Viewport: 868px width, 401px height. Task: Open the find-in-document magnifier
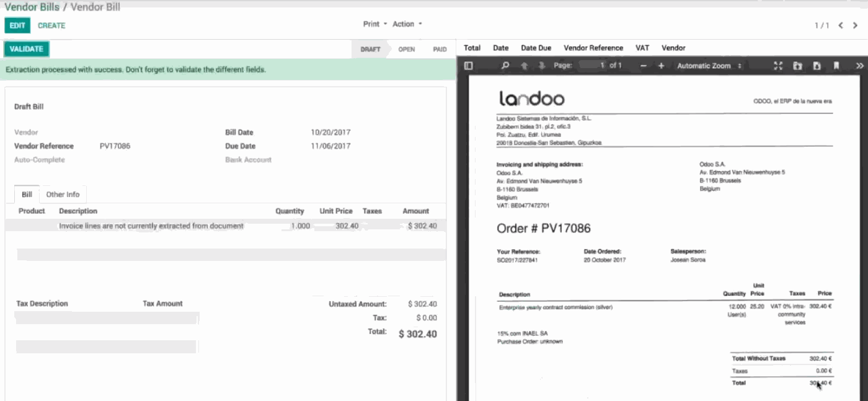coord(505,66)
